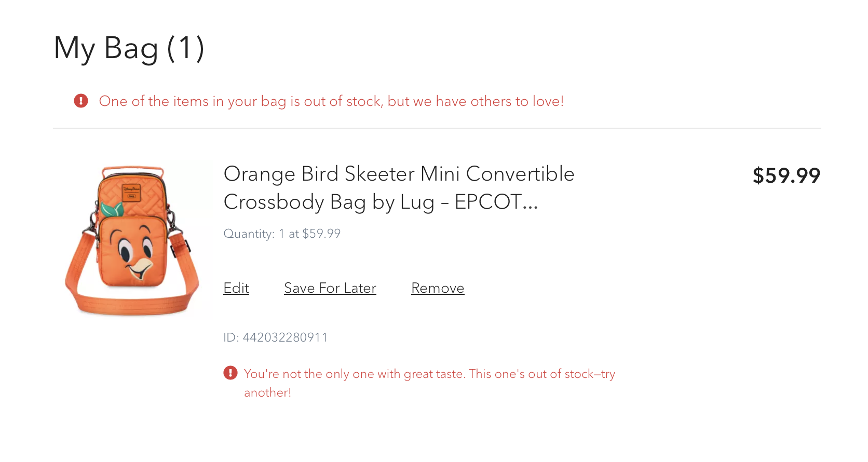Viewport: 868px width, 462px height.
Task: Click the 'You're not the only one with great taste' message
Action: click(429, 374)
